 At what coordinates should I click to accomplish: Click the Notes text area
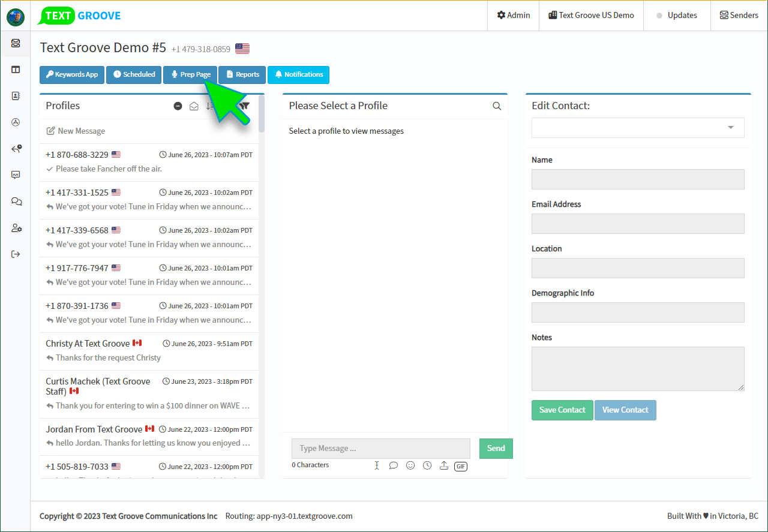tap(638, 369)
